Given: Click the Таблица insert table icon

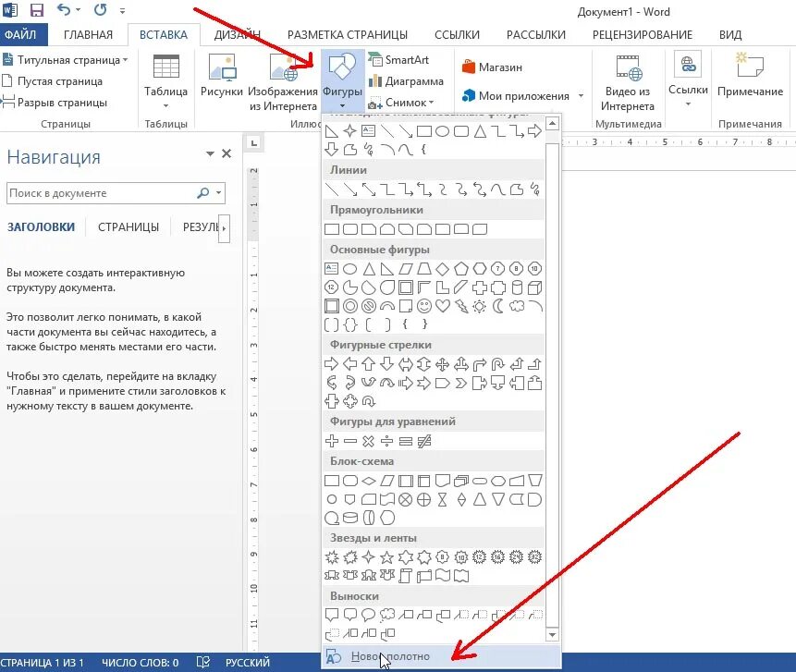Looking at the screenshot, I should click(166, 66).
